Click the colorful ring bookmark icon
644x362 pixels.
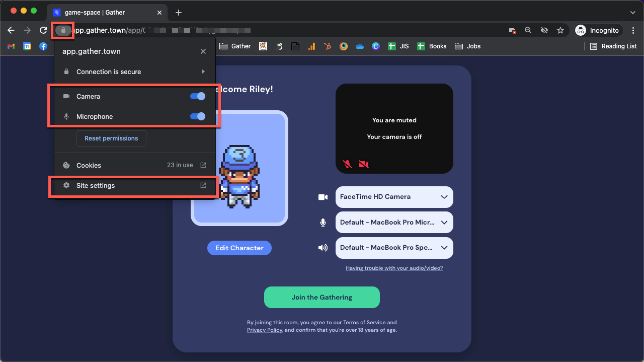point(344,46)
